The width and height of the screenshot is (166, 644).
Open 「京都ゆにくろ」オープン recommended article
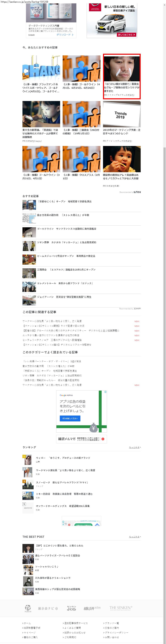click(x=64, y=201)
